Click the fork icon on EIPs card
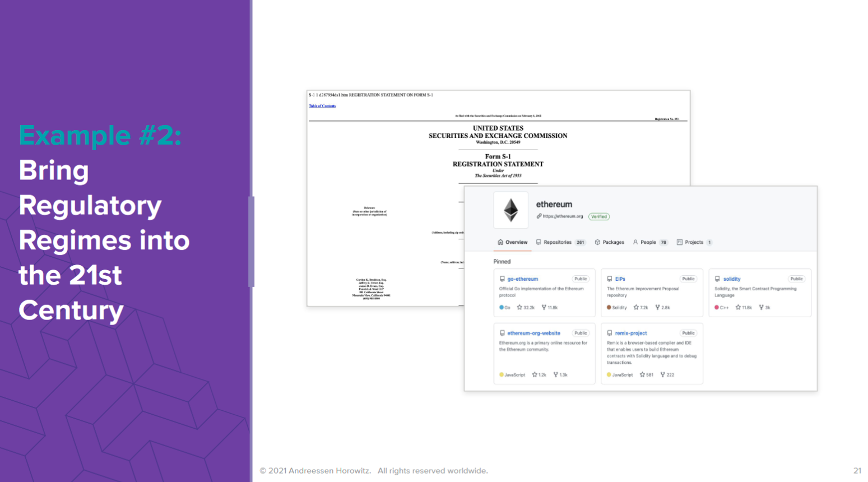Viewport: 868px width, 482px height. point(657,308)
